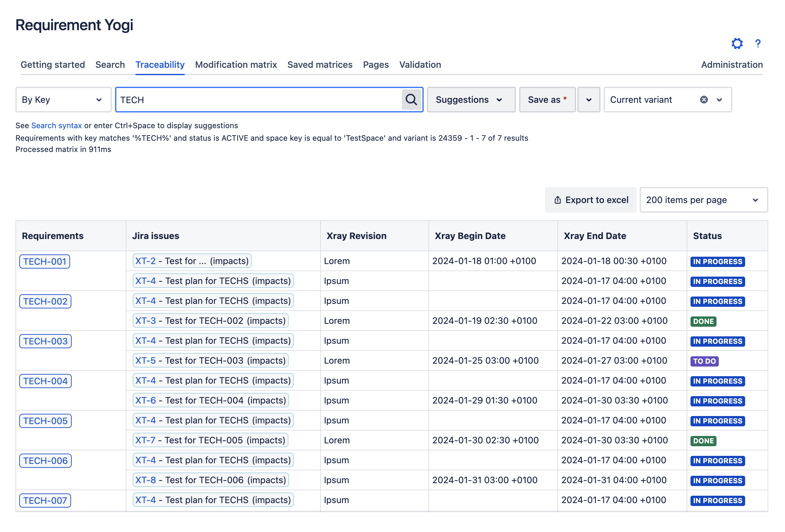Viewport: 785px width, 532px height.
Task: Open the Current variant dropdown
Action: (x=719, y=100)
